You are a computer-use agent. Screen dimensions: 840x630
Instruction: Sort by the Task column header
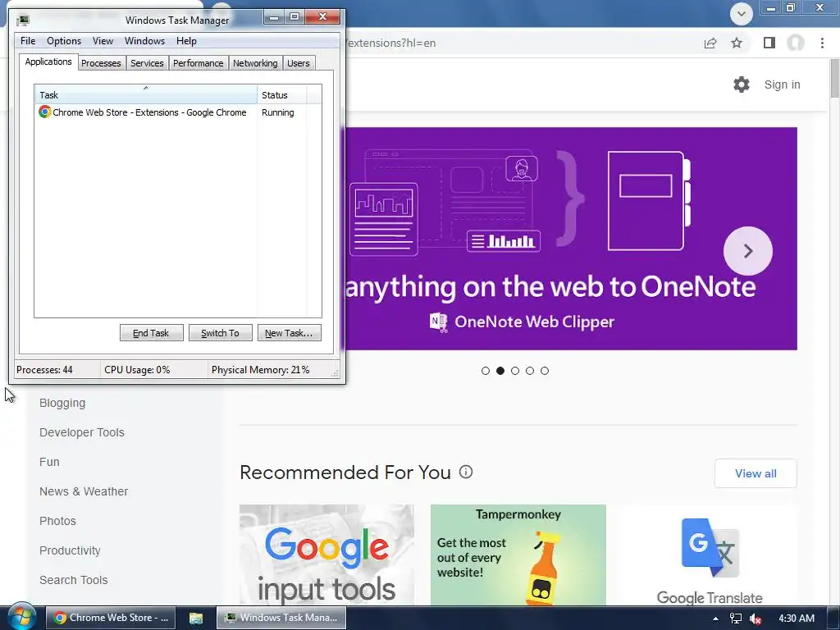point(146,95)
